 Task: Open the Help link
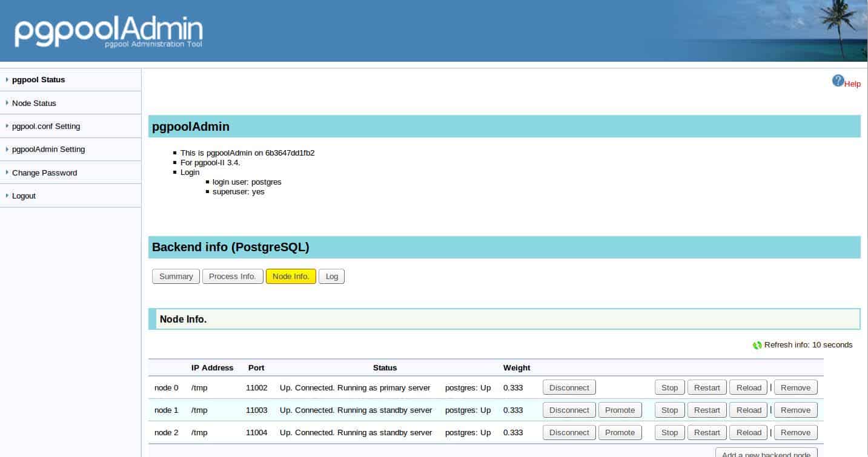coord(852,84)
